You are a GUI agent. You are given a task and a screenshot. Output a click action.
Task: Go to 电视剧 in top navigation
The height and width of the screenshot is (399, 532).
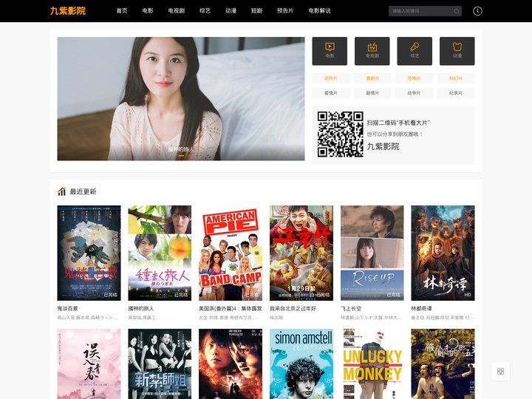[x=177, y=11]
